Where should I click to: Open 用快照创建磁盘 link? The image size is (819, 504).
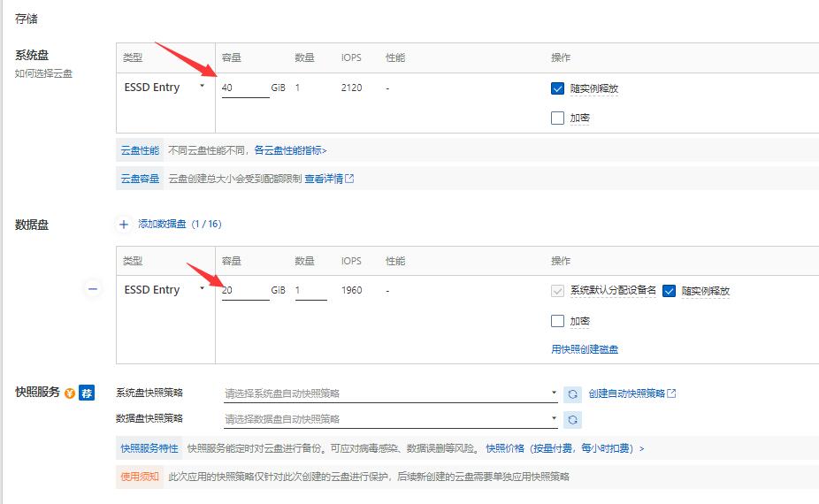[x=585, y=349]
